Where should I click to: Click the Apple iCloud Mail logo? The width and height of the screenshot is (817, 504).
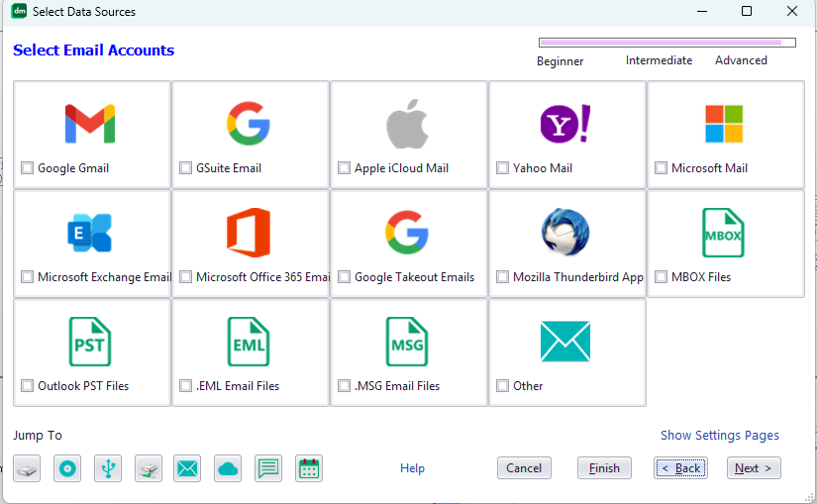[x=407, y=124]
